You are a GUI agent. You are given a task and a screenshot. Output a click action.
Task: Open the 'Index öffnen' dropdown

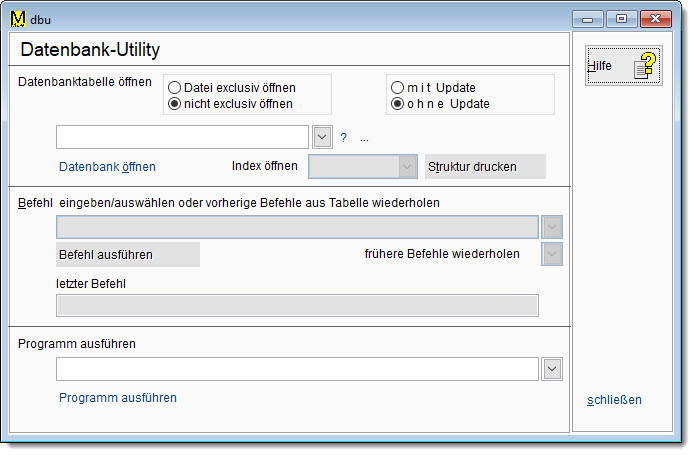406,166
